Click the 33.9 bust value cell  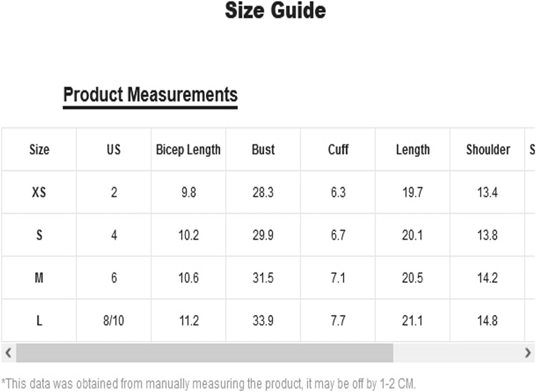pos(263,320)
